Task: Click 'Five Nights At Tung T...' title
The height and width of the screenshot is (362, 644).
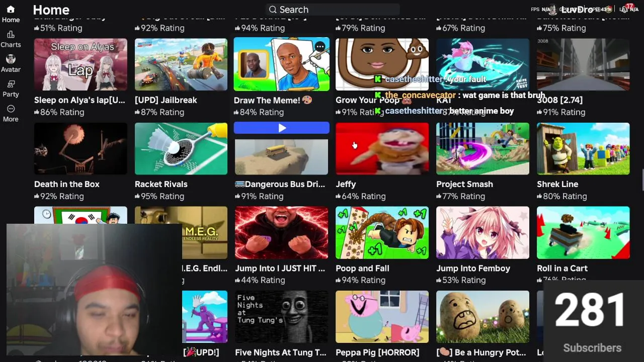Action: pos(281,352)
